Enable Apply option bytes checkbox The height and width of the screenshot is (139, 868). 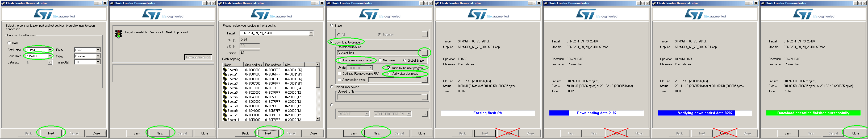click(x=339, y=80)
